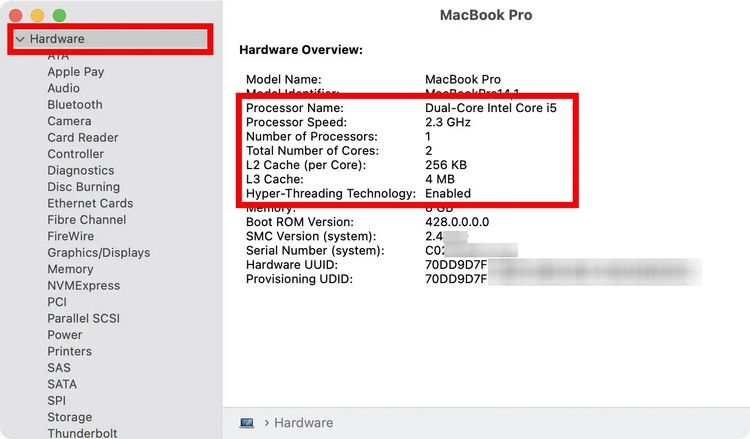Screen dimensions: 750x439
Task: Click the green zoom window button
Action: 59,15
